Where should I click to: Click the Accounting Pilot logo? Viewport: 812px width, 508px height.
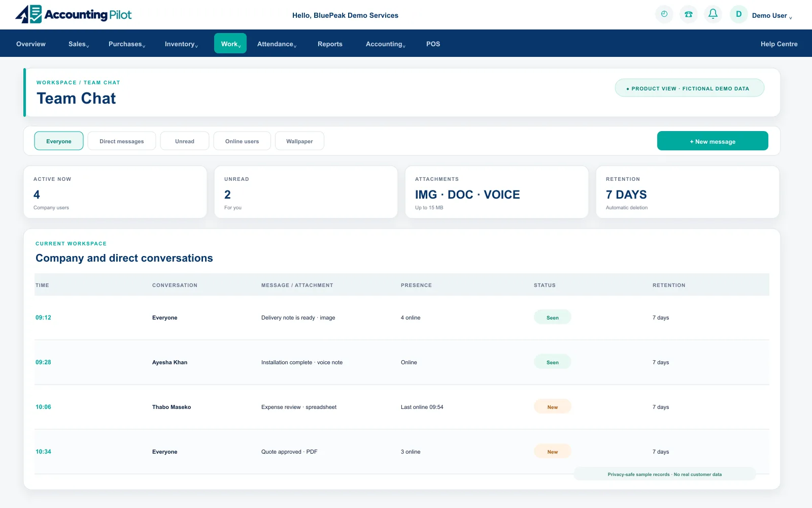point(74,14)
